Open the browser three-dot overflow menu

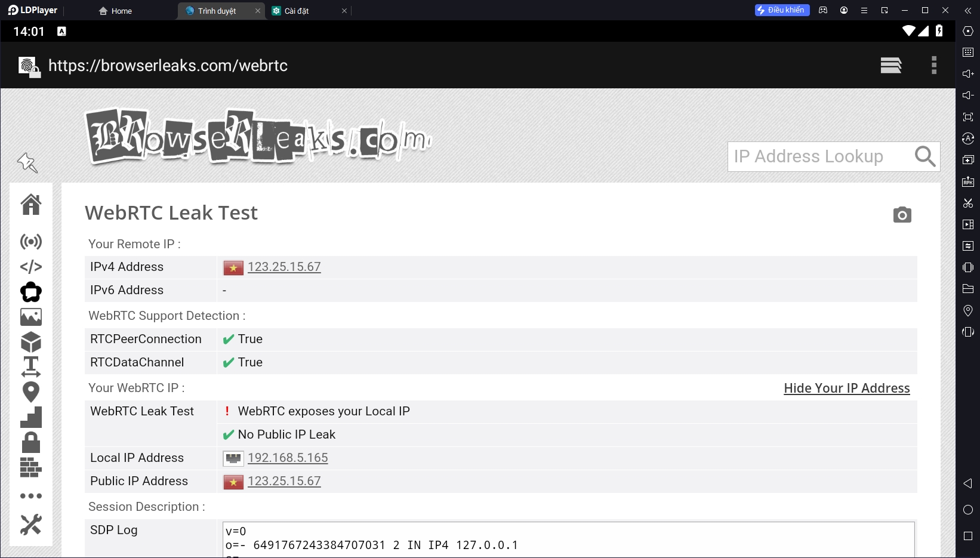[934, 65]
